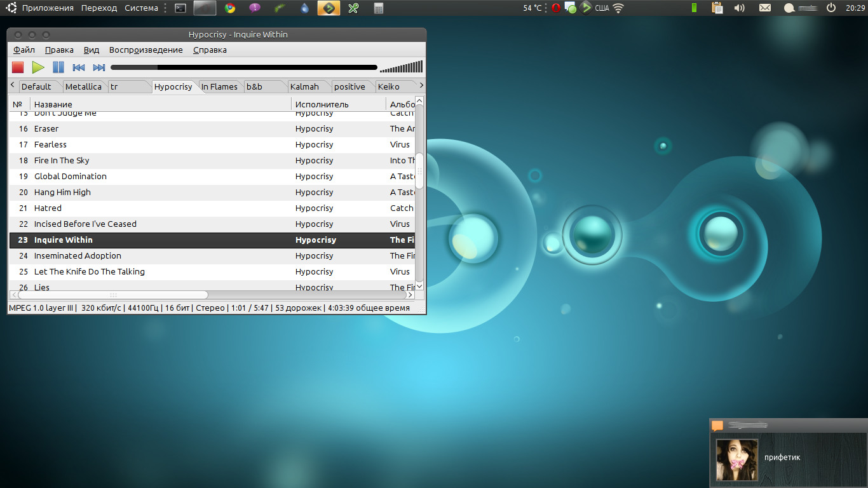This screenshot has width=868, height=488.
Task: Click the playing track Inquire Within
Action: click(x=212, y=240)
